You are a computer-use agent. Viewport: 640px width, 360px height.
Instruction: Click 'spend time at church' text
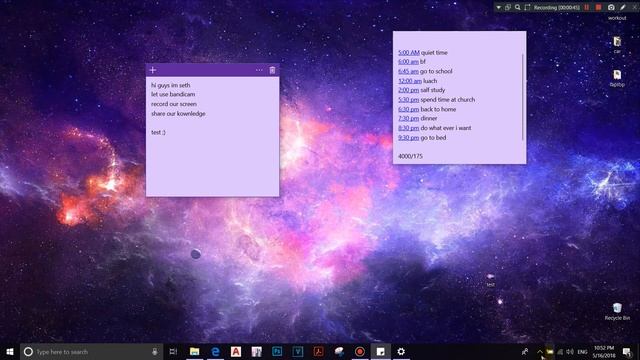tap(448, 100)
